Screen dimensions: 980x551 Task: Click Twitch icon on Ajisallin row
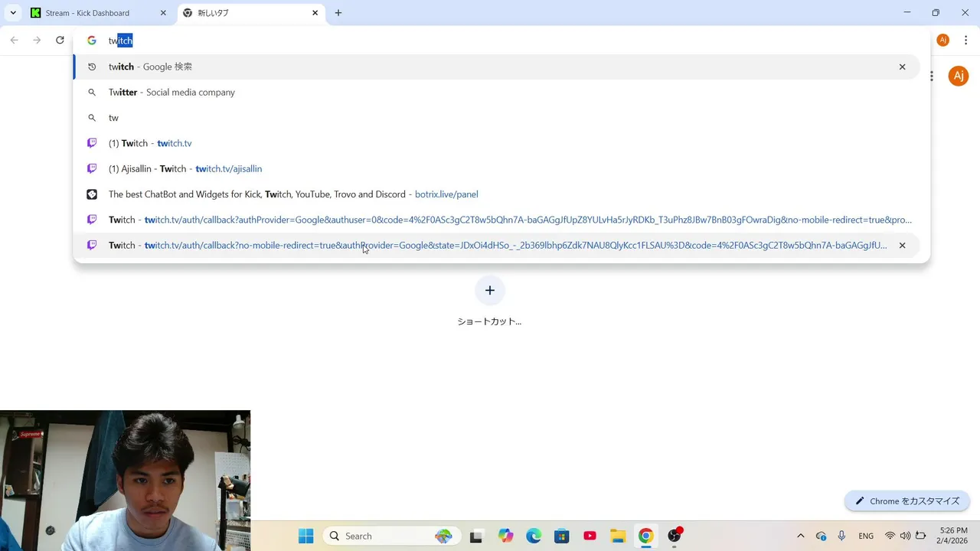[92, 168]
